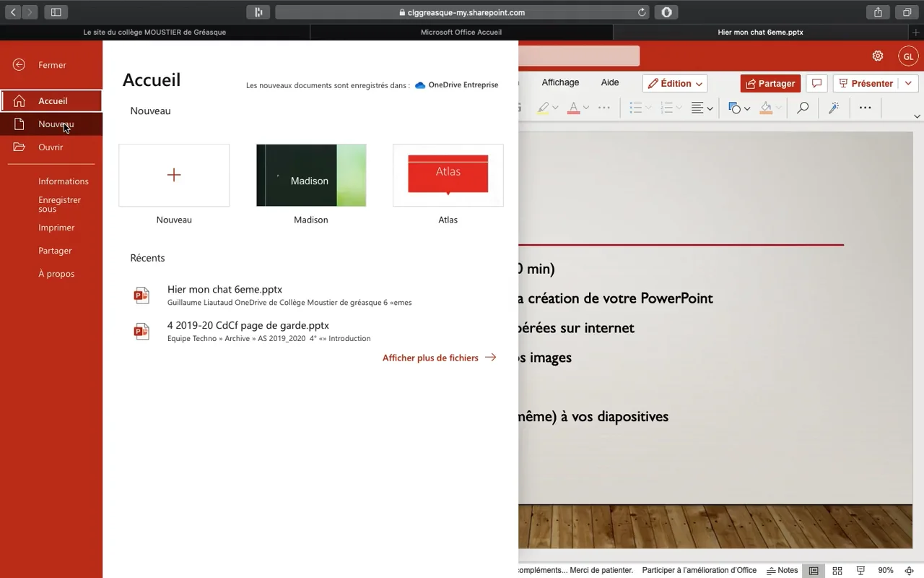Toggle the Notes pane in status bar
924x578 pixels.
click(x=783, y=571)
